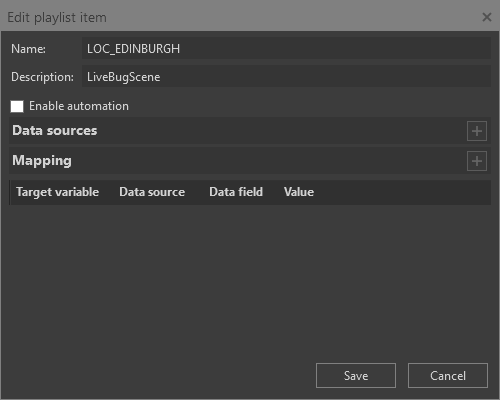Click the Enable automation label
The height and width of the screenshot is (400, 500).
[x=79, y=106]
